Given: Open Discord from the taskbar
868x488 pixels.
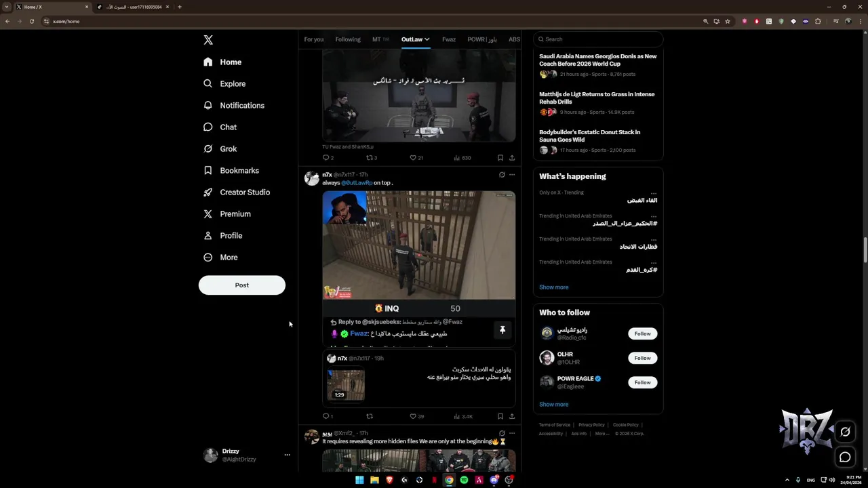Looking at the screenshot, I should click(x=494, y=480).
